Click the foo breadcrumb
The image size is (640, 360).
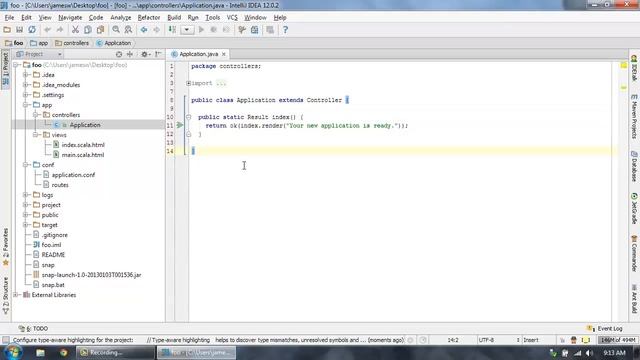(x=14, y=43)
